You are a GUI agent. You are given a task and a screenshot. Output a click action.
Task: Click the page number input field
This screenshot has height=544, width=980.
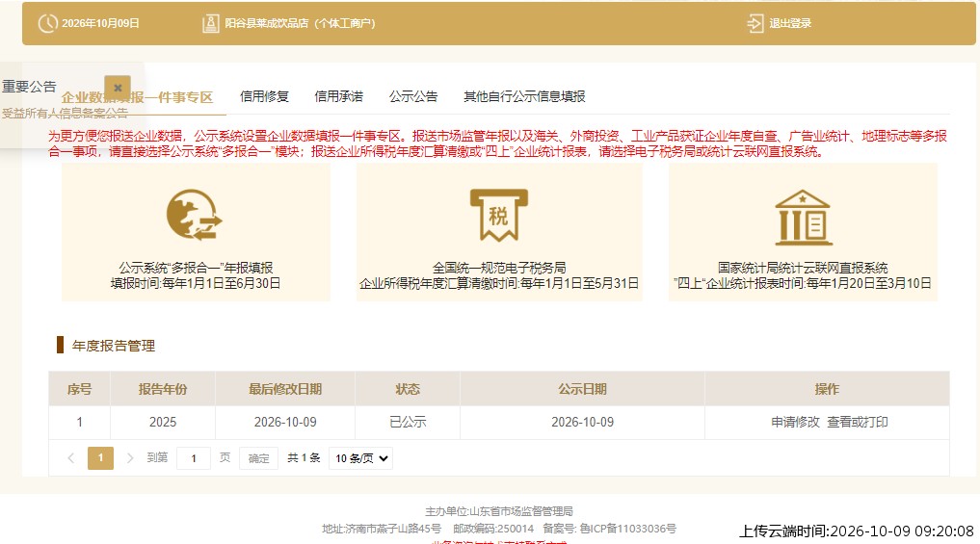tap(194, 458)
